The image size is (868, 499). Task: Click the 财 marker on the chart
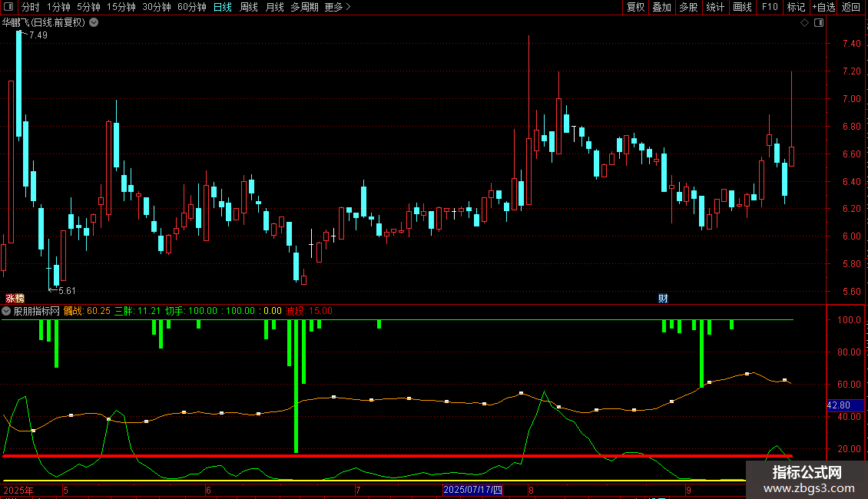coord(663,298)
